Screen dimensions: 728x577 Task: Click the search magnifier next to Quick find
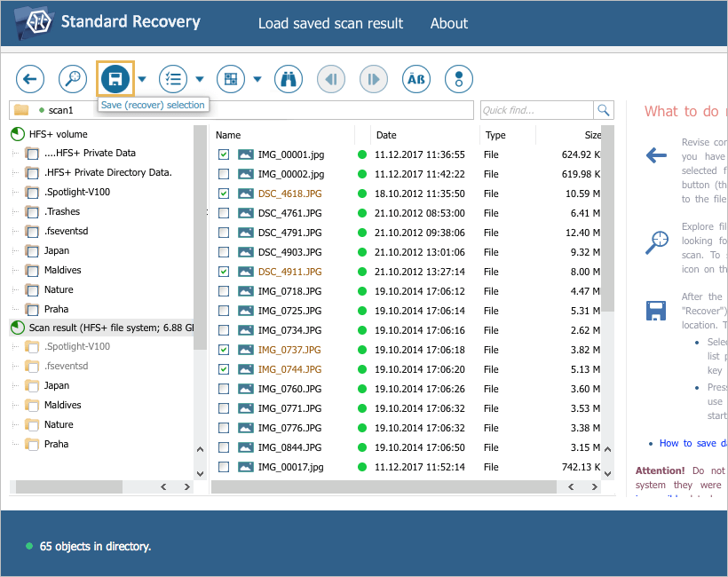(x=604, y=110)
